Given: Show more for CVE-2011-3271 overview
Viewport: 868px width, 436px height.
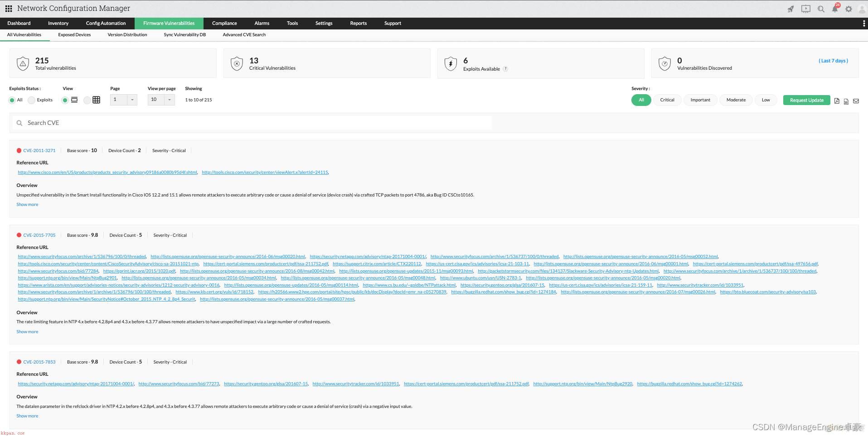Looking at the screenshot, I should pos(27,205).
